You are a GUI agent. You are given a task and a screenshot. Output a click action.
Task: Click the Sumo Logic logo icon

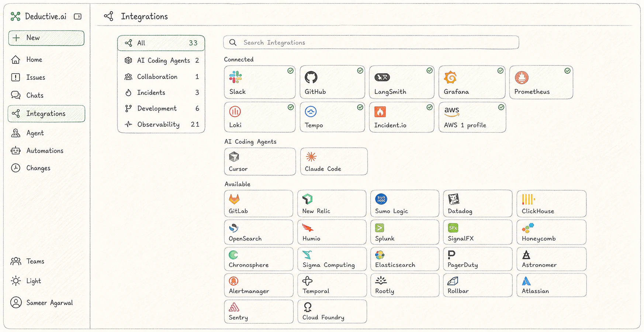[x=381, y=199]
